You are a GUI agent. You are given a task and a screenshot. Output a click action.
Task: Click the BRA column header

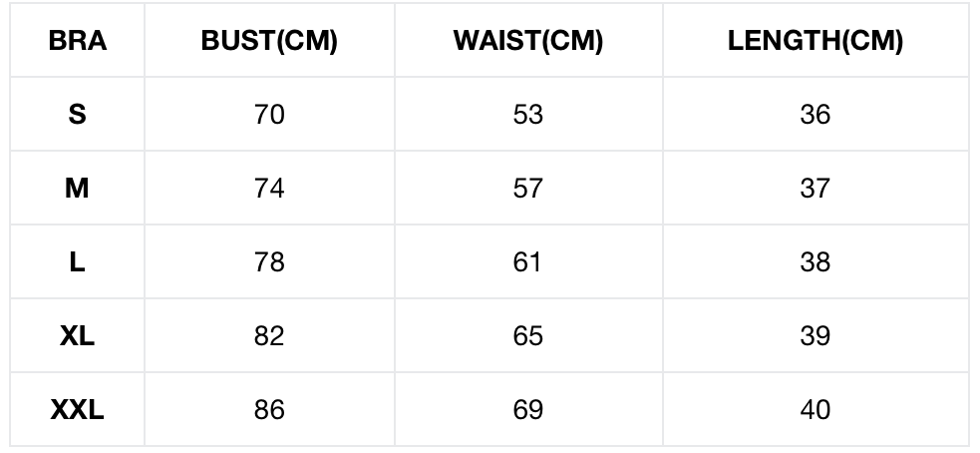point(78,41)
